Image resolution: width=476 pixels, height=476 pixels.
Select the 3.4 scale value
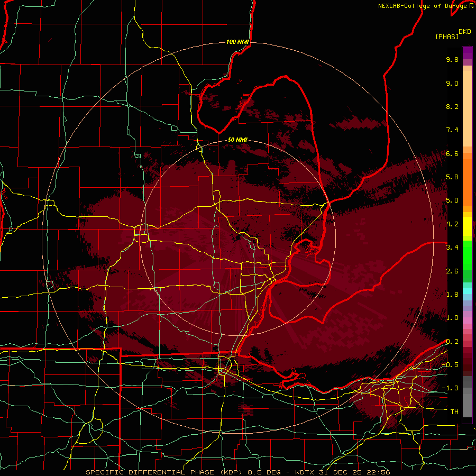[452, 248]
